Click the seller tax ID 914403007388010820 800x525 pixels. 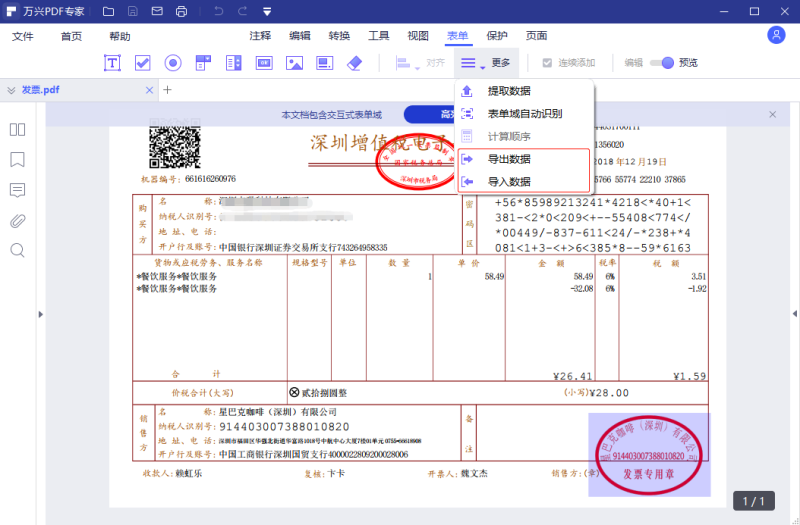(x=284, y=427)
